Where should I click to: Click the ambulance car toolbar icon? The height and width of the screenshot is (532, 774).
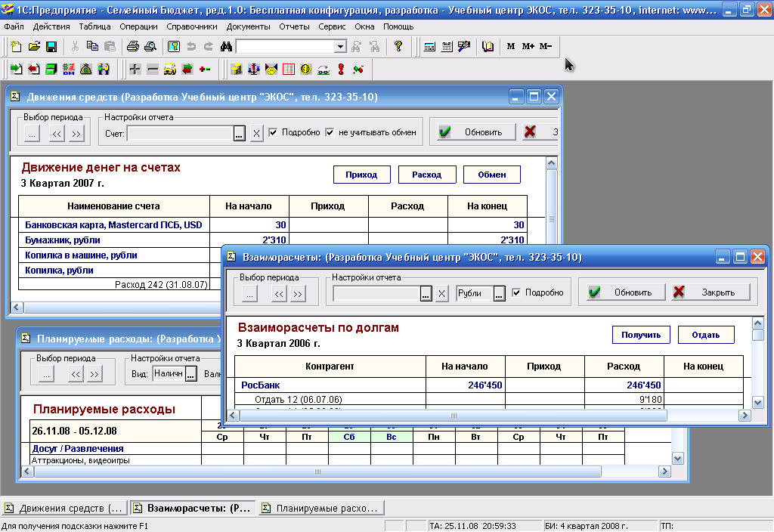click(x=324, y=69)
